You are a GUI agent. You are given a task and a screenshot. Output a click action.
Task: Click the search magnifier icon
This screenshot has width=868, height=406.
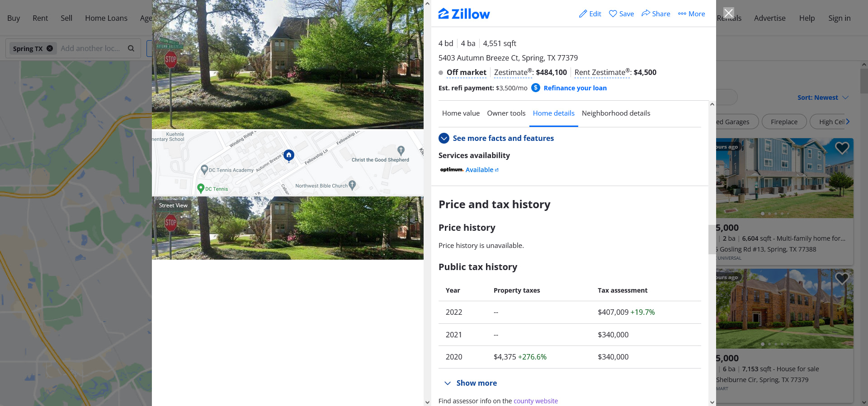(x=131, y=48)
